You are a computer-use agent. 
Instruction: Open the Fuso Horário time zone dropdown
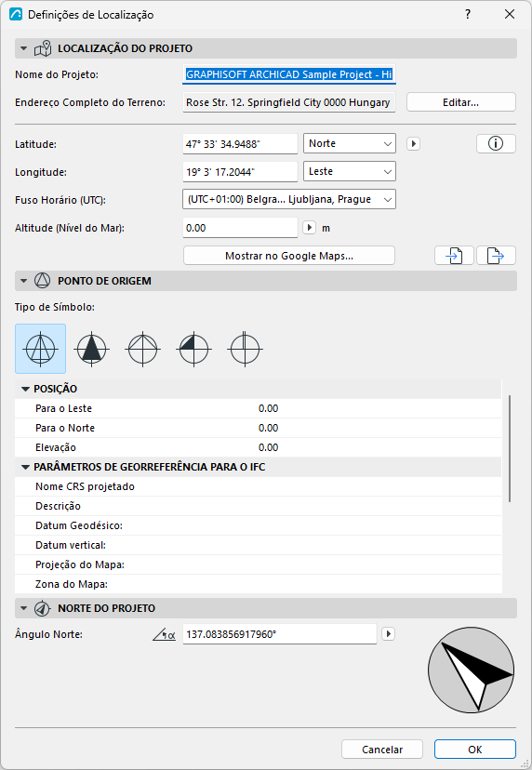coord(289,199)
